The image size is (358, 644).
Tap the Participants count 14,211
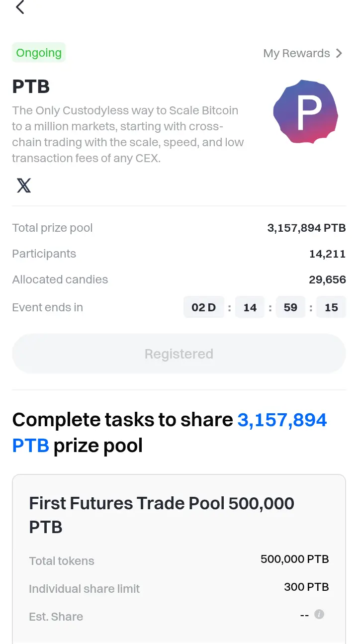[x=327, y=254]
